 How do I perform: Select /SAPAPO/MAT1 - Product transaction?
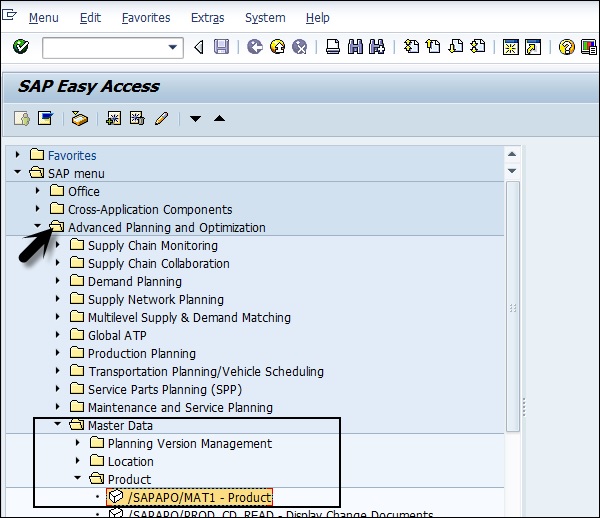[198, 497]
